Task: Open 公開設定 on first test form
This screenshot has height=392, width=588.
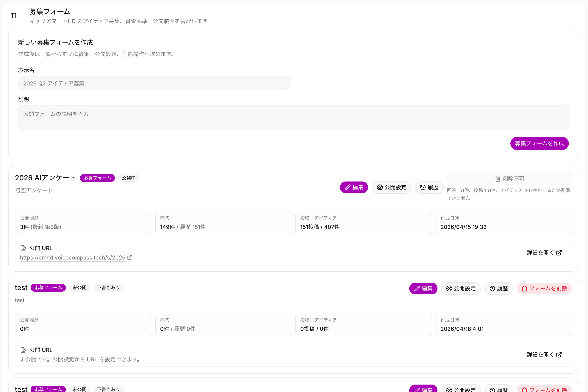Action: (x=461, y=289)
